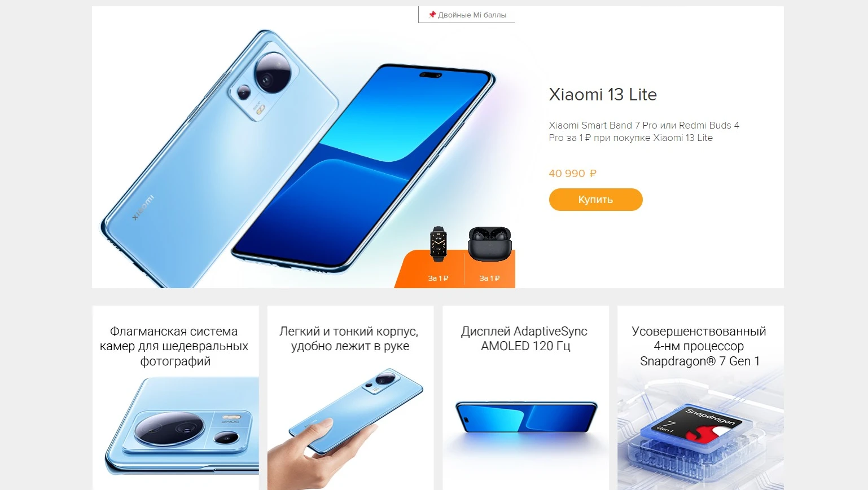
Task: Click the Двойные Mi баллы tag
Action: [x=467, y=15]
